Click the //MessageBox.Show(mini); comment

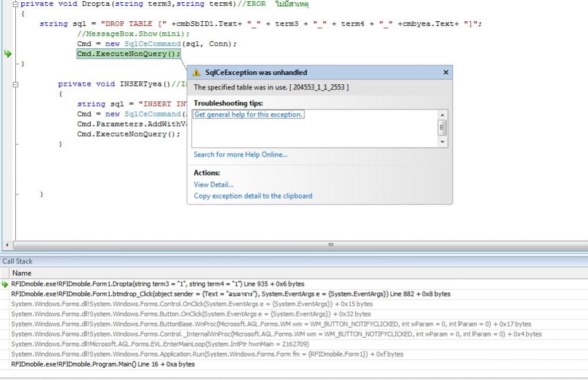[134, 34]
